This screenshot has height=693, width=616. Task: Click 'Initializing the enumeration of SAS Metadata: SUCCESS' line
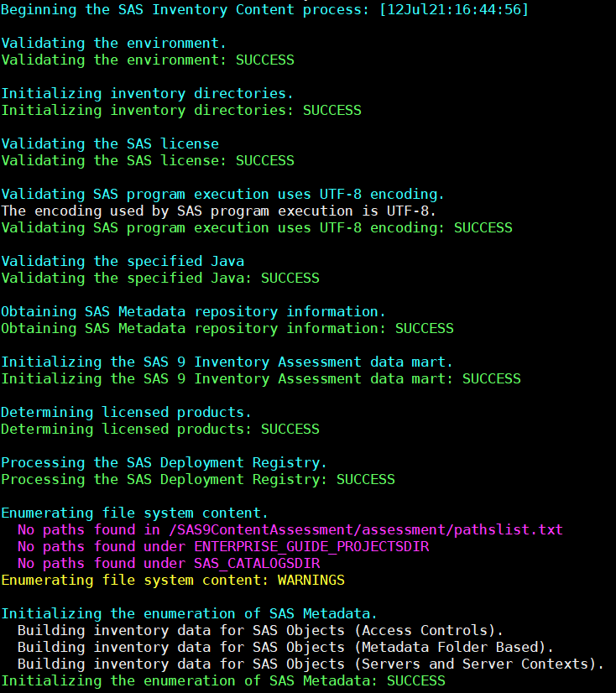click(223, 681)
